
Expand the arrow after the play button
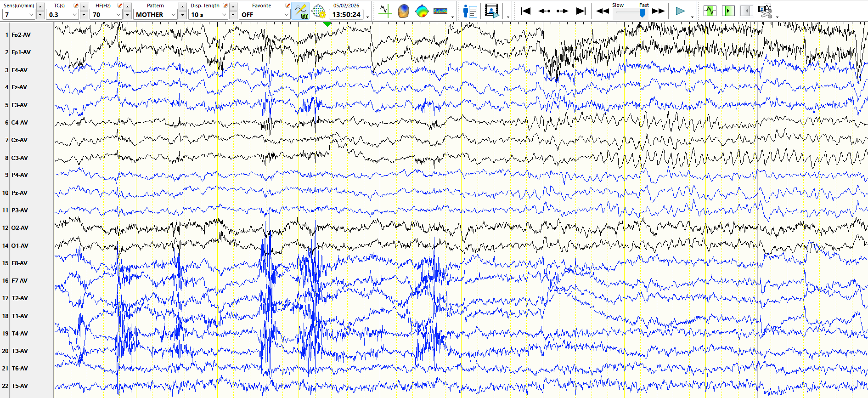[x=692, y=17]
